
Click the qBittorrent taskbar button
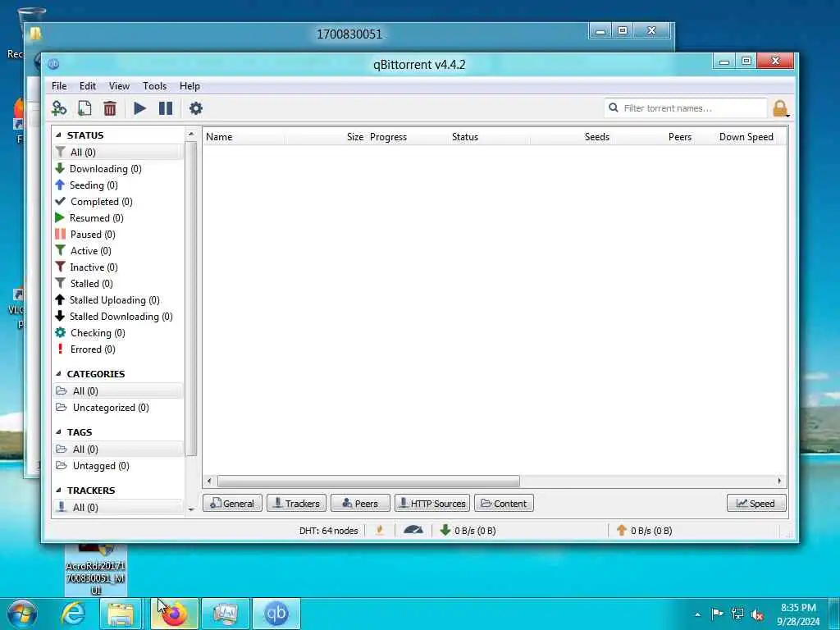click(276, 614)
